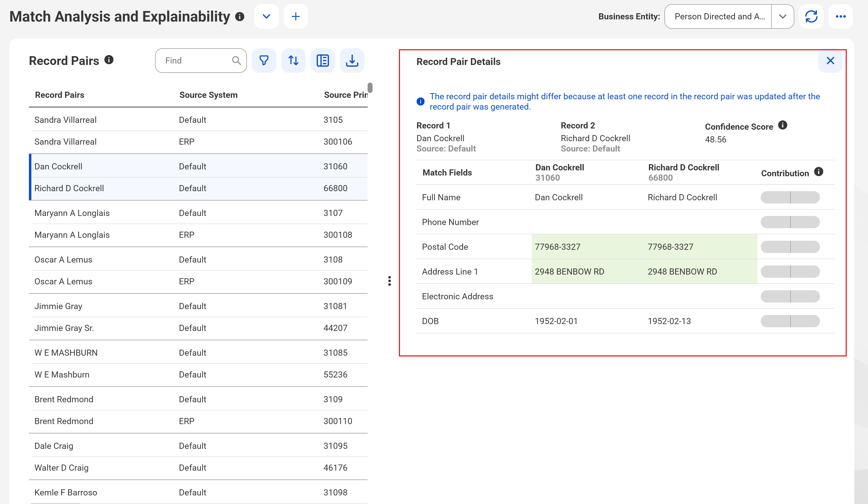This screenshot has width=868, height=504.
Task: Close the Record Pair Details panel
Action: point(830,61)
